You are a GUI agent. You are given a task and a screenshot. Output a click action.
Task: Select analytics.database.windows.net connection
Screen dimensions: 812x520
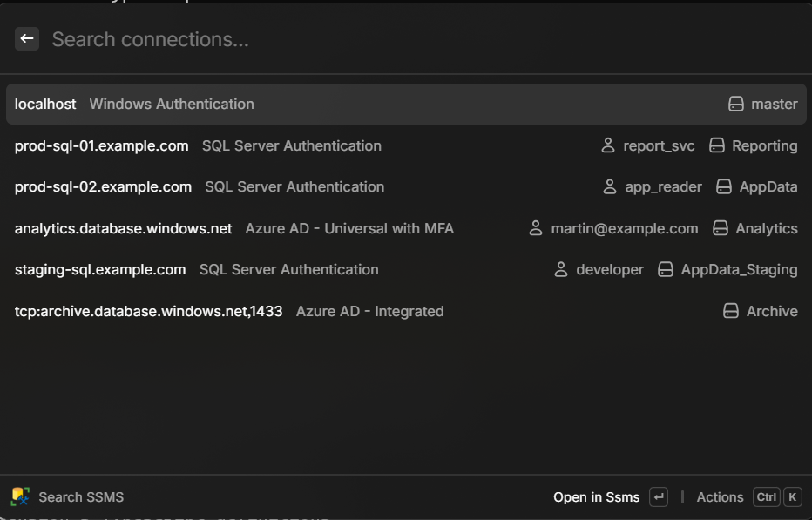406,228
